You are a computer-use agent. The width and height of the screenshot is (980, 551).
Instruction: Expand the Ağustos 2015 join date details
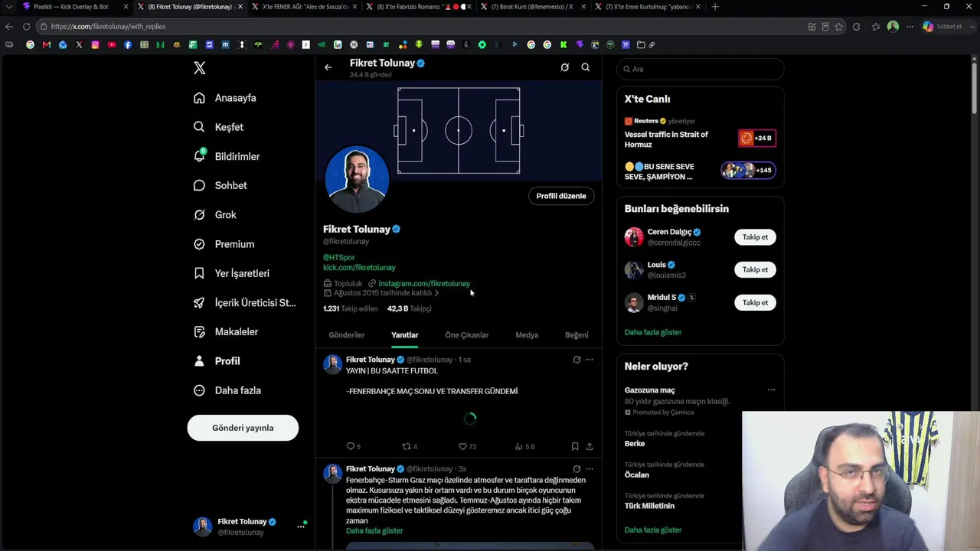click(x=382, y=293)
